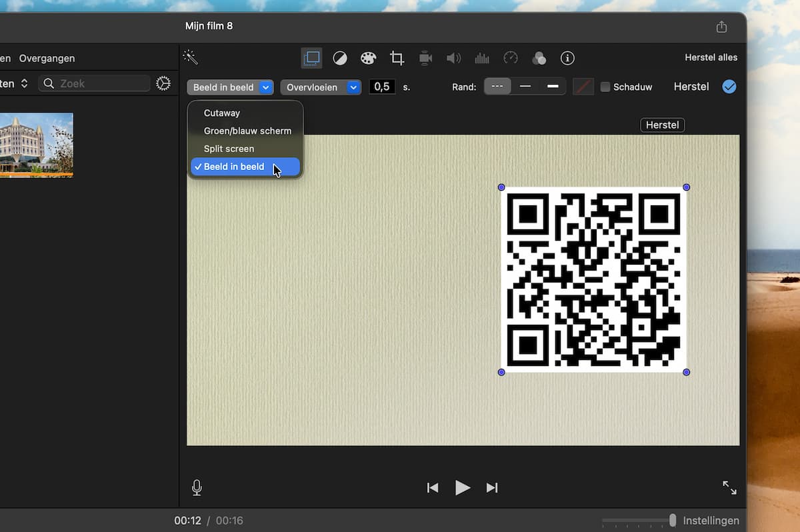The image size is (800, 532).
Task: Open the volume speaker settings
Action: tap(454, 58)
